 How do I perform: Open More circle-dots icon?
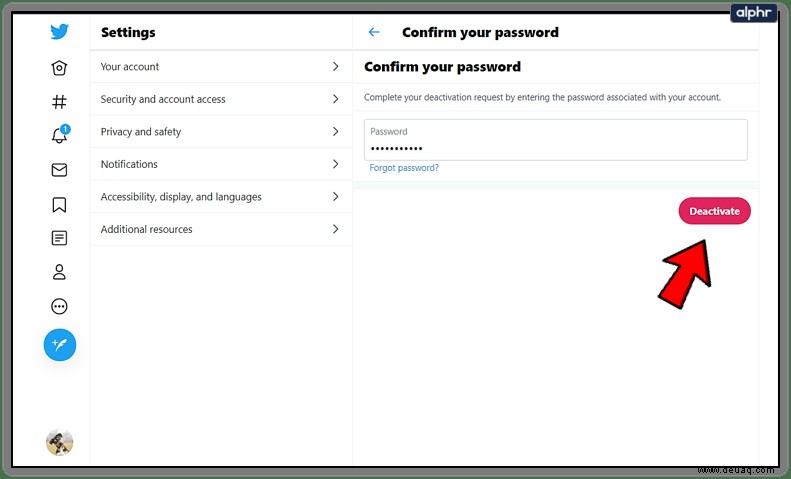[x=59, y=306]
